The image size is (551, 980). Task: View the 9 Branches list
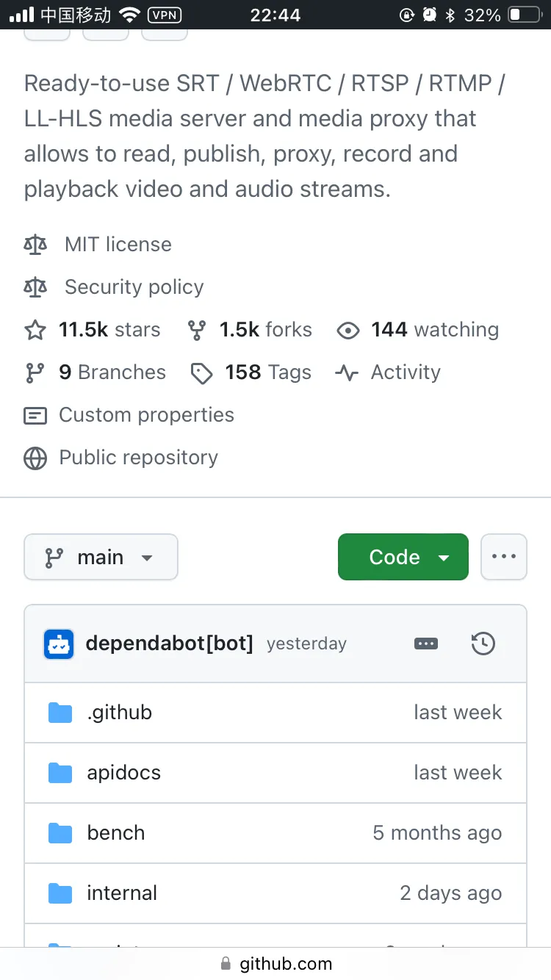click(112, 373)
